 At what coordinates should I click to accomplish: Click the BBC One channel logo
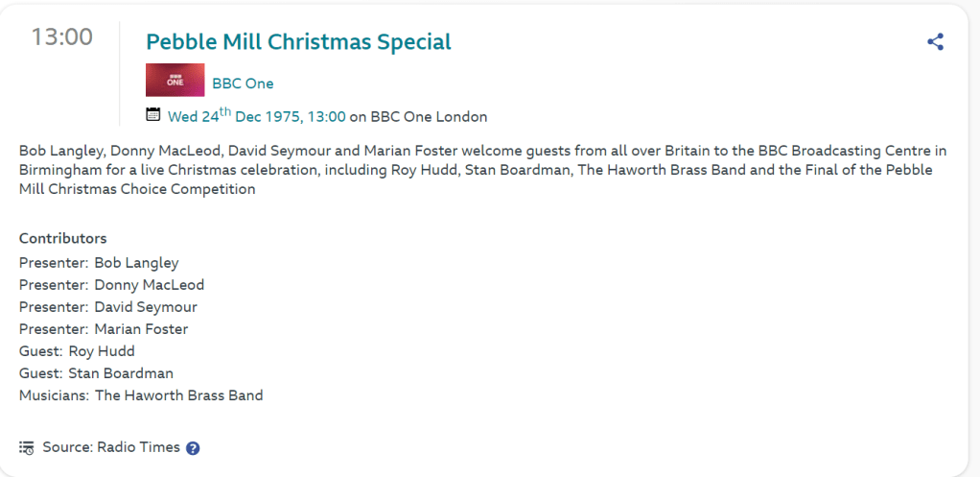click(x=175, y=81)
